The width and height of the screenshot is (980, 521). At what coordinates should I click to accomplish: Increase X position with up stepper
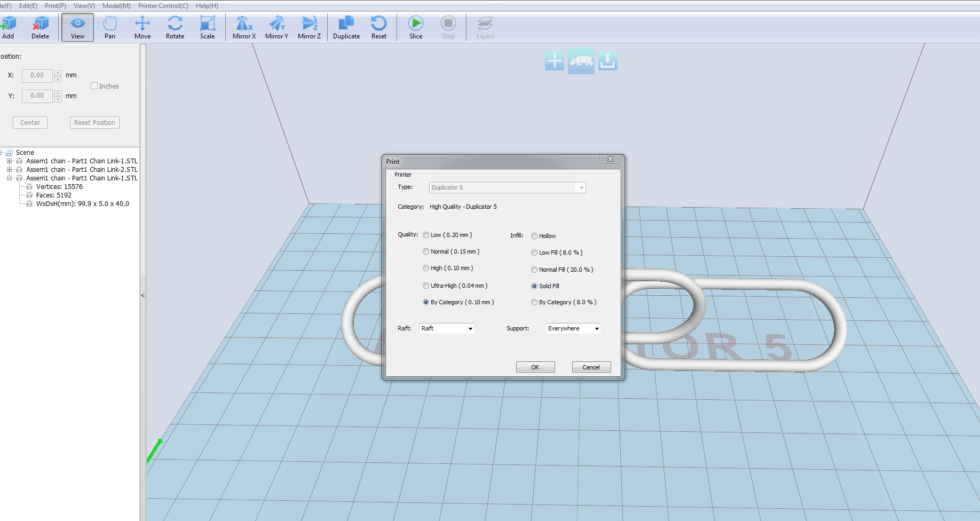[58, 73]
